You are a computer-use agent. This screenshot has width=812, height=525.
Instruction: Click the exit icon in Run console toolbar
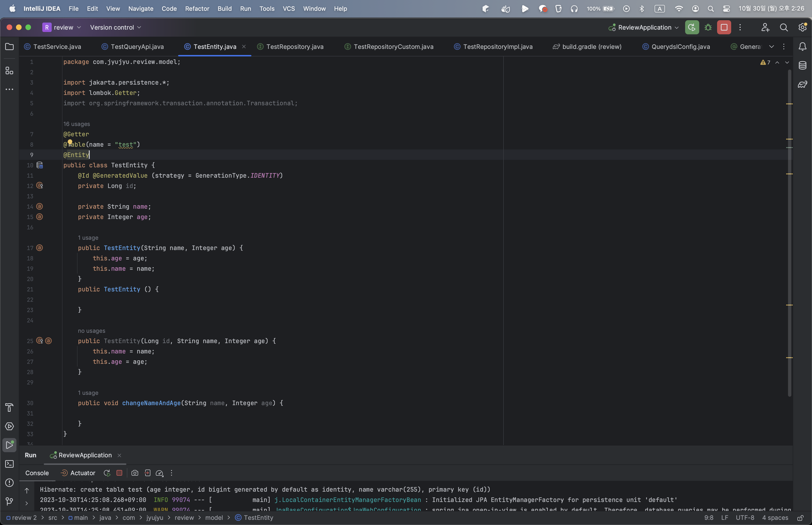[x=147, y=473]
